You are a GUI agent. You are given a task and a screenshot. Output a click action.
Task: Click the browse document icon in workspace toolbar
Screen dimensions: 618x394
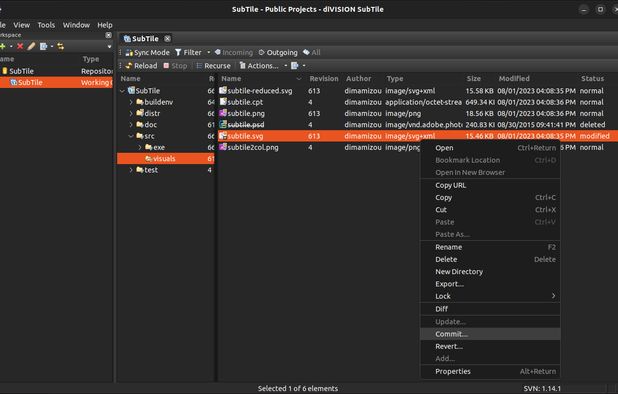coord(43,46)
